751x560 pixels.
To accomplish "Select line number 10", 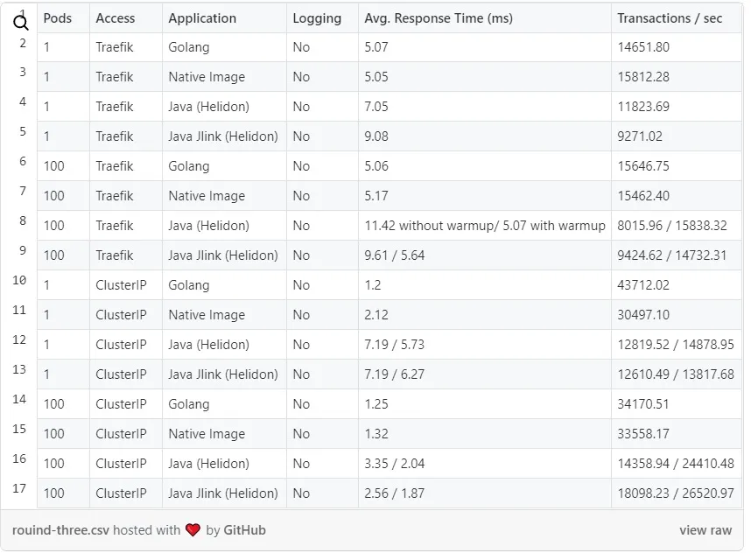I will click(x=19, y=281).
